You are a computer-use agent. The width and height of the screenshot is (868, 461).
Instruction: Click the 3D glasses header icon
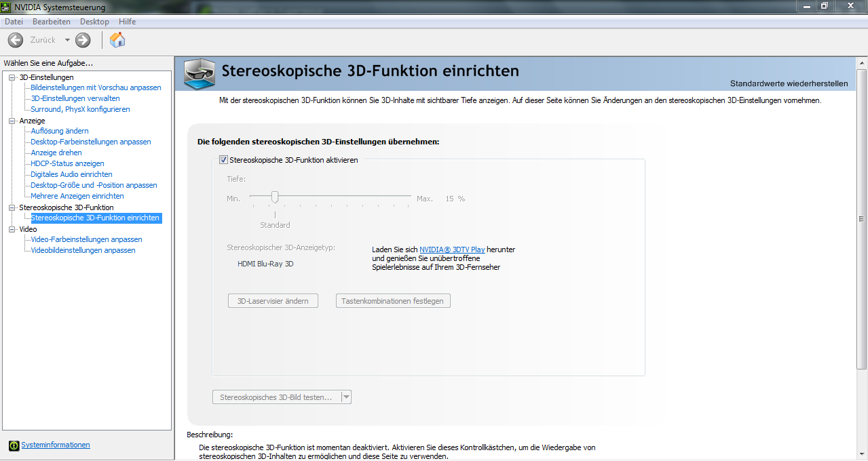200,74
